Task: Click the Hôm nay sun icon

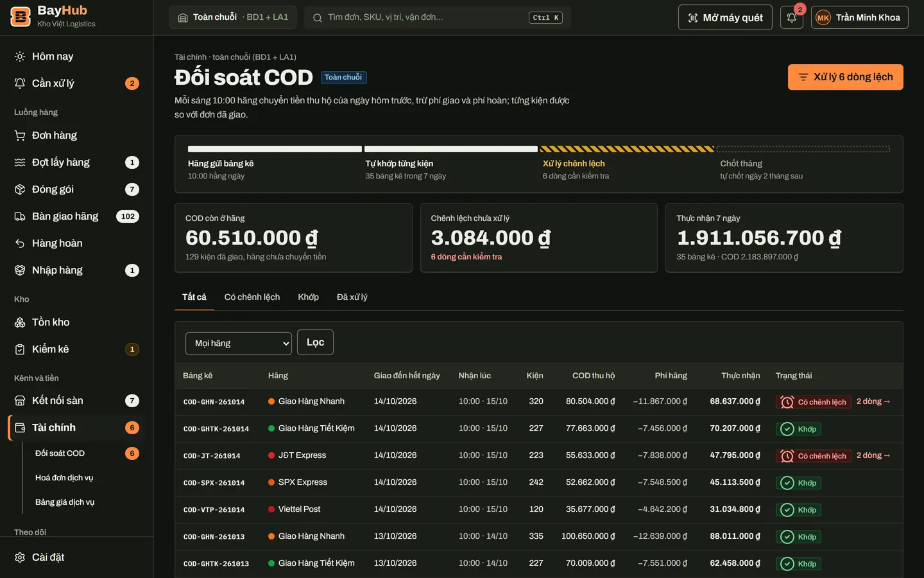Action: (x=20, y=57)
